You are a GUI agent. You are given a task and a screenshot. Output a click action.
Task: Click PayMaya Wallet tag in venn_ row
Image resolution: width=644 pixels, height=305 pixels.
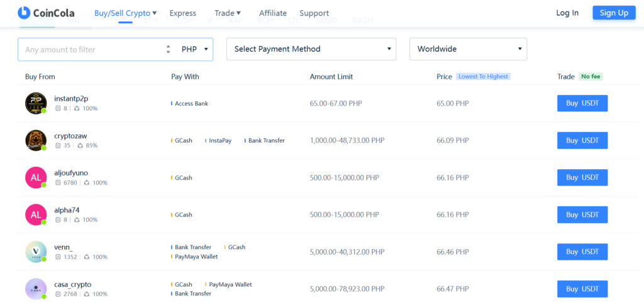[x=196, y=257]
